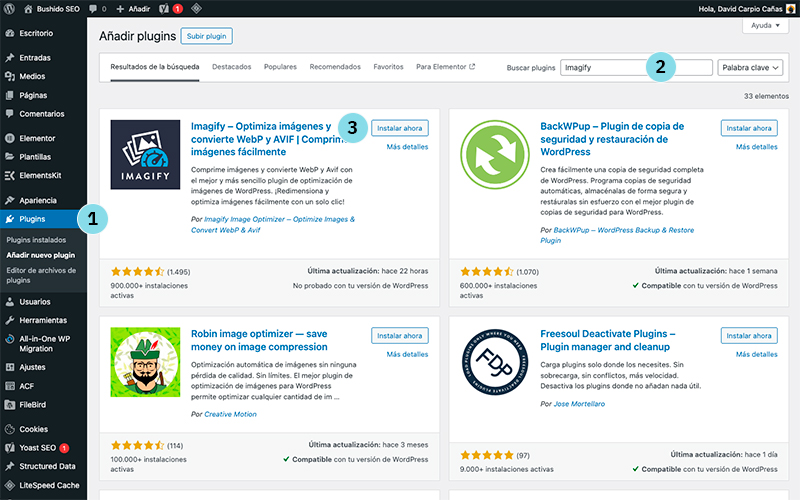Open the user avatar at top right
800x500 pixels.
791,9
